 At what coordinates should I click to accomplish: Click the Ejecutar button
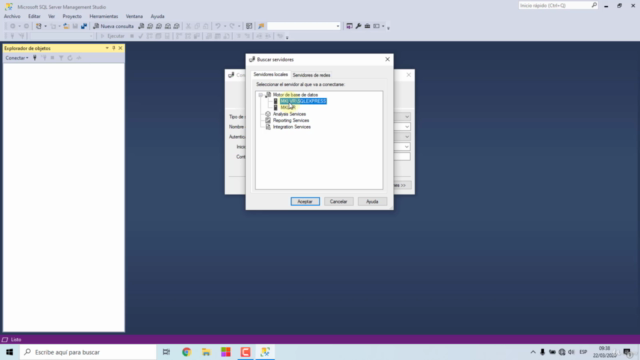(x=112, y=36)
